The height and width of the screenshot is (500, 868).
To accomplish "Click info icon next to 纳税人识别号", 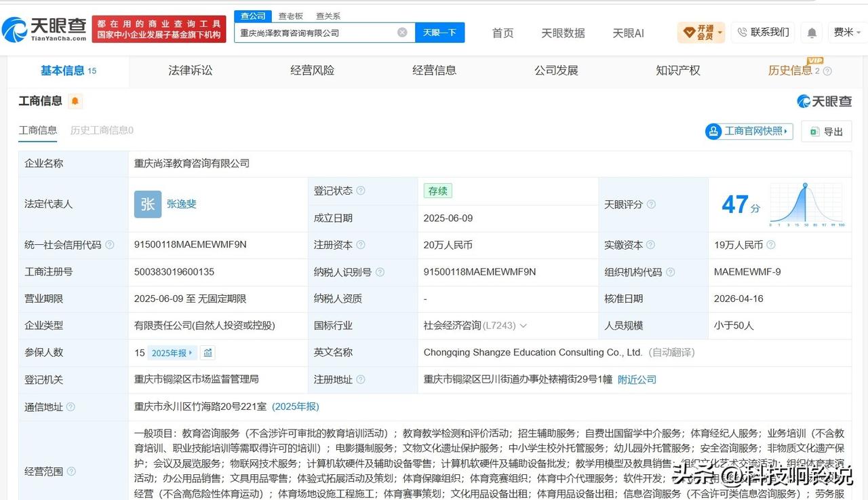I will (380, 272).
